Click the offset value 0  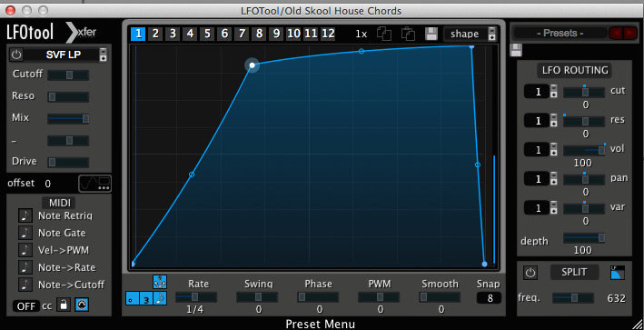coord(47,184)
